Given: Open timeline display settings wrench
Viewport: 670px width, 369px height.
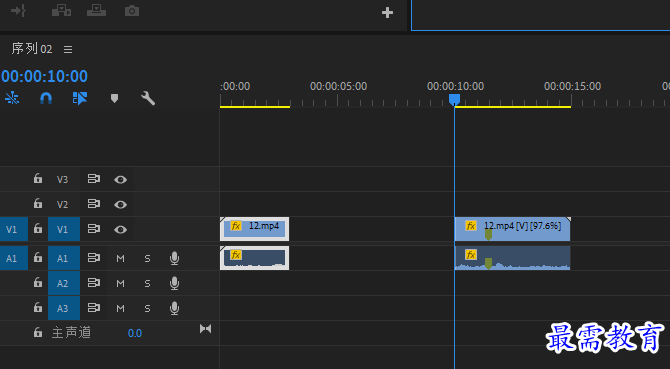Looking at the screenshot, I should click(x=148, y=98).
